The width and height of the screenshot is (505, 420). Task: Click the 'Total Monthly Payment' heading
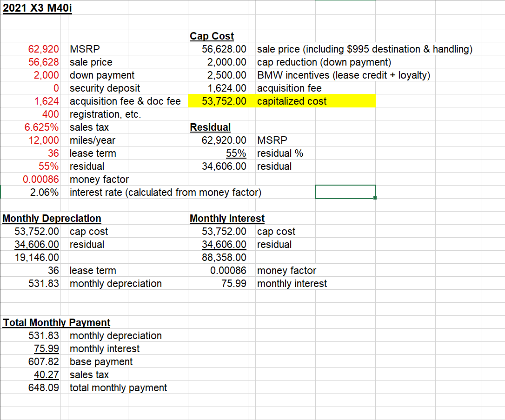(57, 322)
